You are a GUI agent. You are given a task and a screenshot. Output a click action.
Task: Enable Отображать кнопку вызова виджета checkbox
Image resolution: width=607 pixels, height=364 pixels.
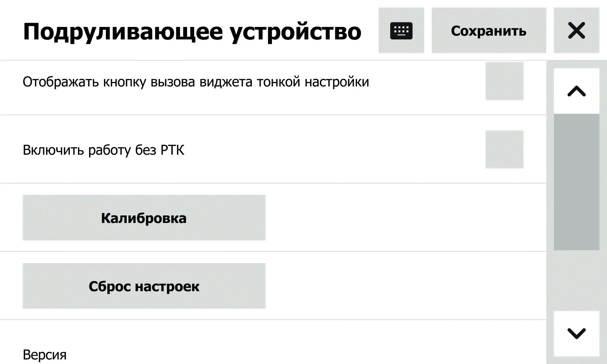(x=504, y=81)
